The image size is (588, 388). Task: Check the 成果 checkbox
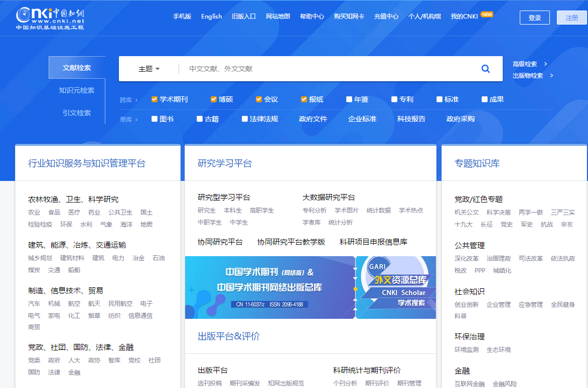tap(484, 99)
